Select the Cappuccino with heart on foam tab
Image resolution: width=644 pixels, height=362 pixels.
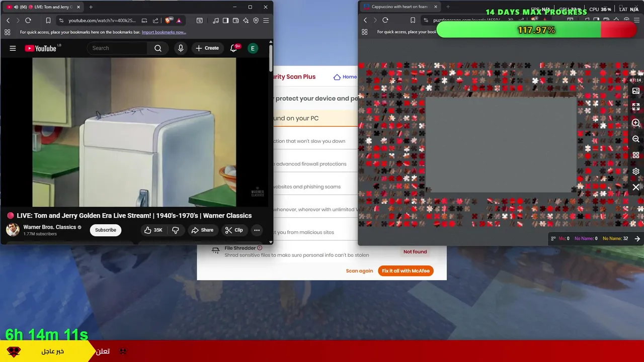tap(399, 7)
